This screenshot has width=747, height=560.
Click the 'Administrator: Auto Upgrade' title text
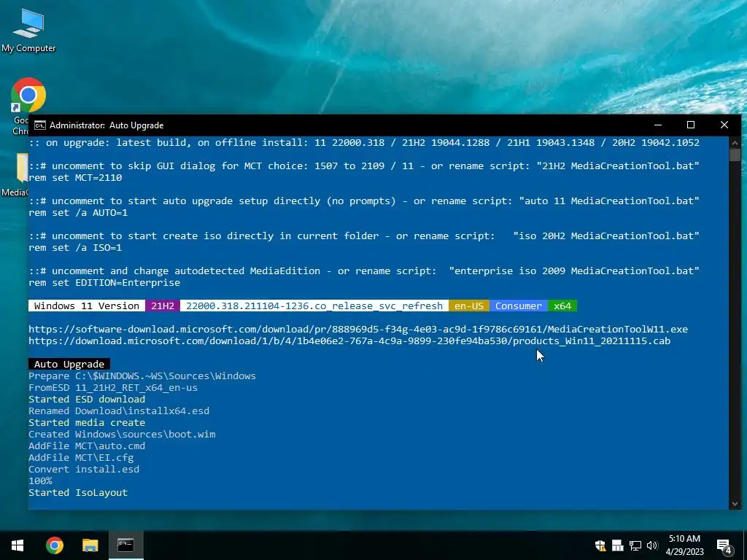(107, 125)
